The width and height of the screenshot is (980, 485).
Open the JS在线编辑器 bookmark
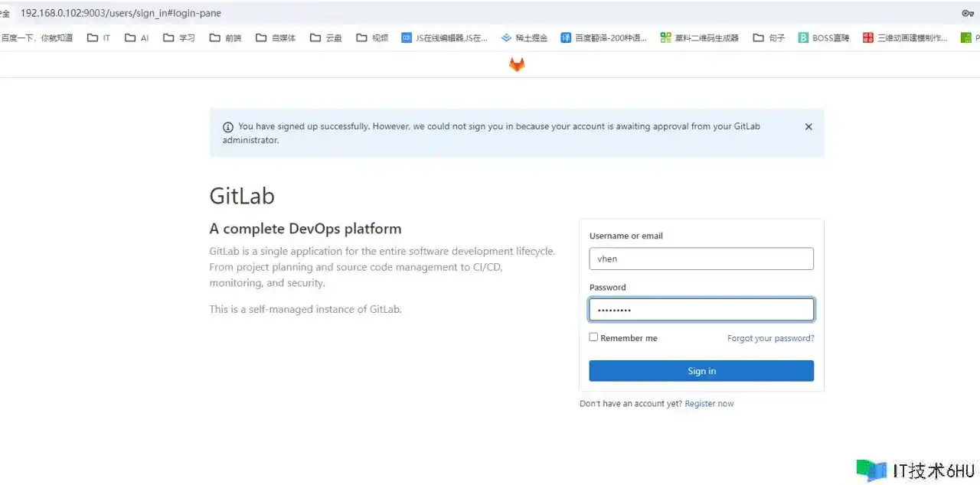pyautogui.click(x=445, y=37)
